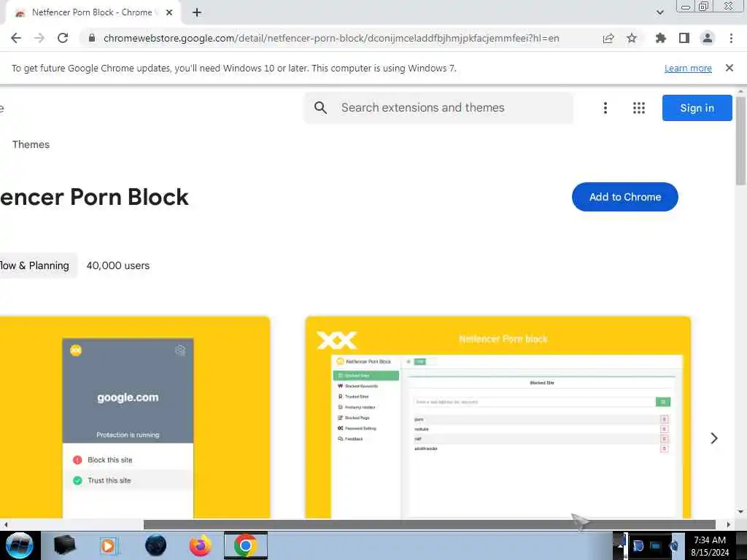
Task: Open the media player taskbar icon
Action: 109,545
